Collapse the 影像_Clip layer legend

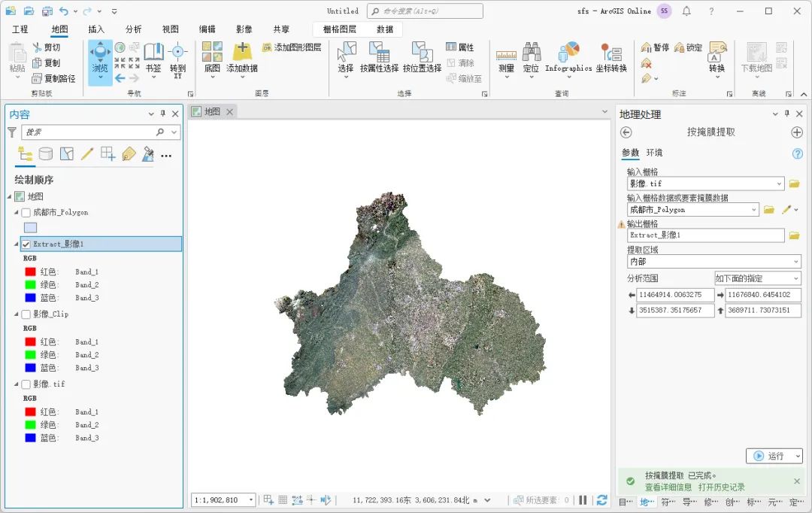click(16, 314)
